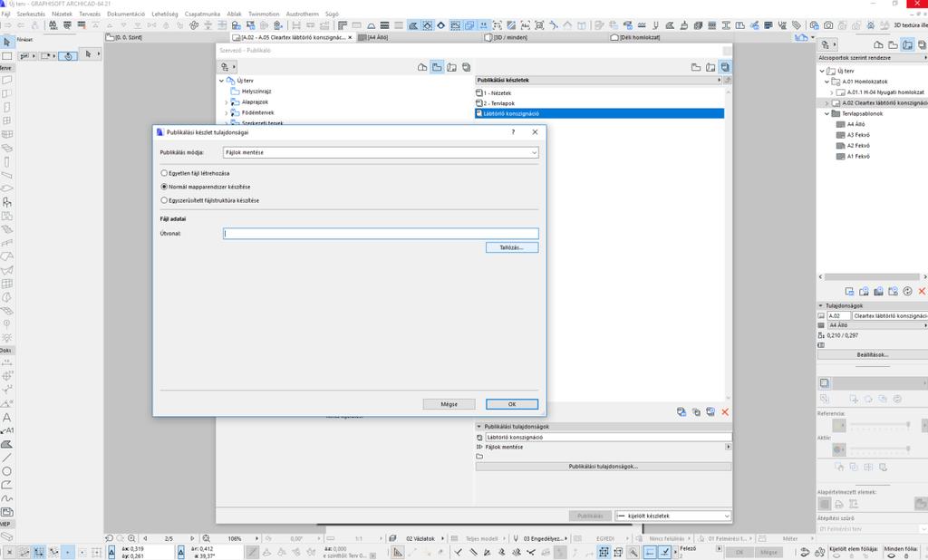The width and height of the screenshot is (928, 560).
Task: Click the Navigator horizontal scrollbar
Action: [872, 276]
